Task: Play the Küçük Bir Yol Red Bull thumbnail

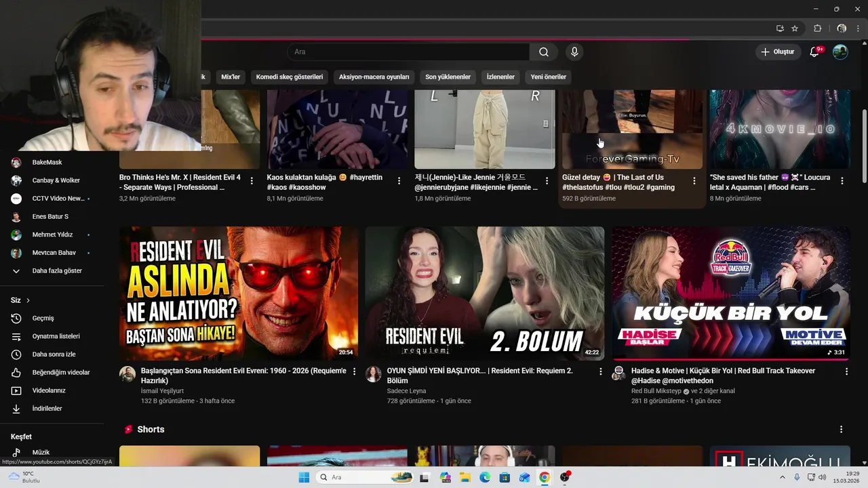Action: pyautogui.click(x=731, y=293)
